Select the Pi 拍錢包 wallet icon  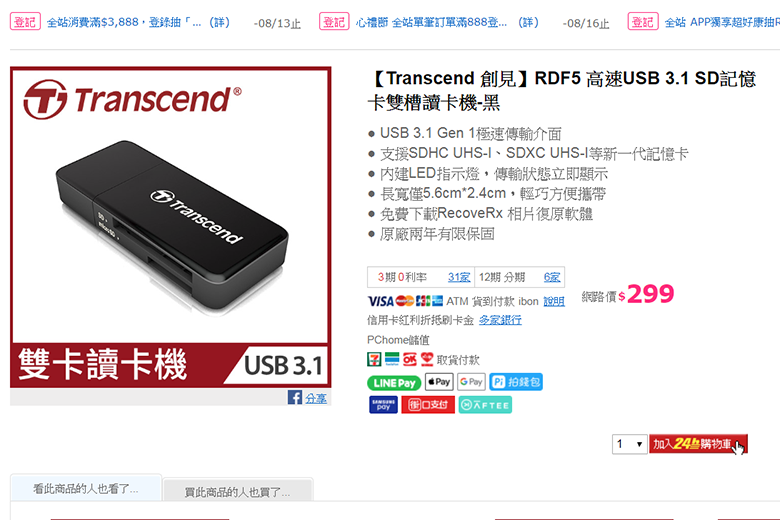516,382
